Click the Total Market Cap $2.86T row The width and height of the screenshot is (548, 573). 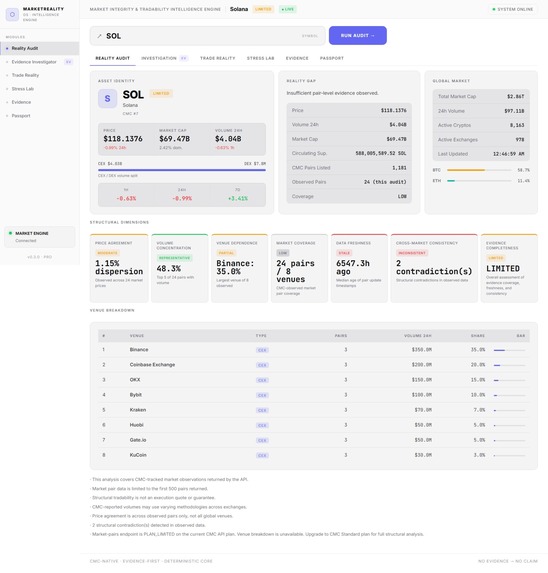[481, 96]
